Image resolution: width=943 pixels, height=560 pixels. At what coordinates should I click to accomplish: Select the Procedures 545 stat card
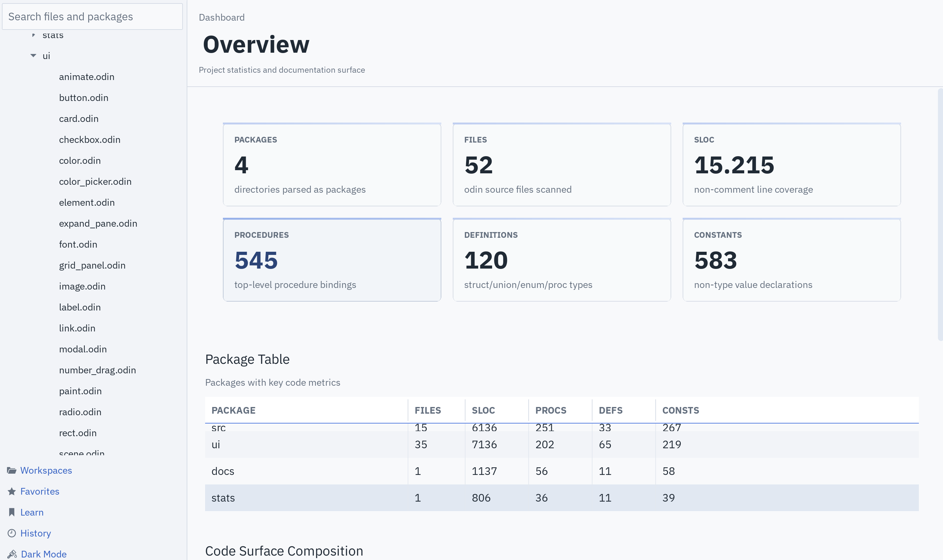(x=332, y=260)
